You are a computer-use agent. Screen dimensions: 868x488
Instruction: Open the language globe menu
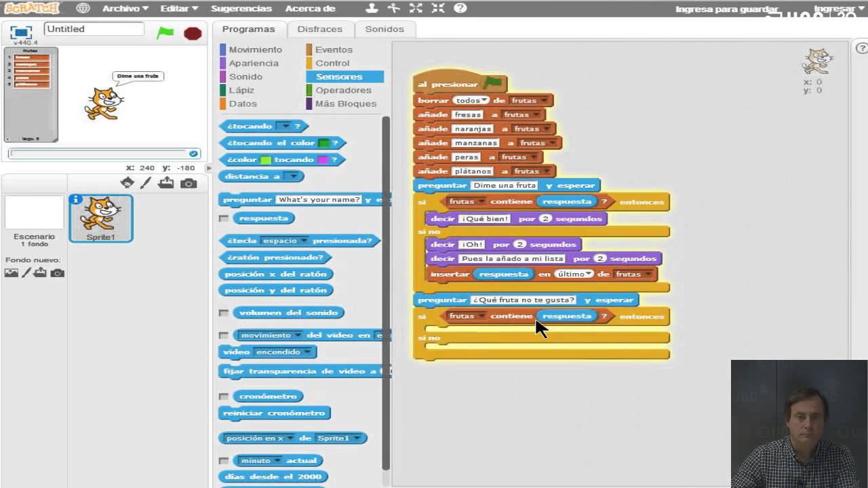point(83,8)
